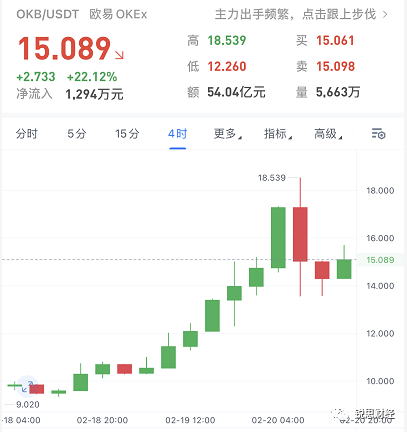Click the net inflow value 1,294万元

click(x=94, y=94)
